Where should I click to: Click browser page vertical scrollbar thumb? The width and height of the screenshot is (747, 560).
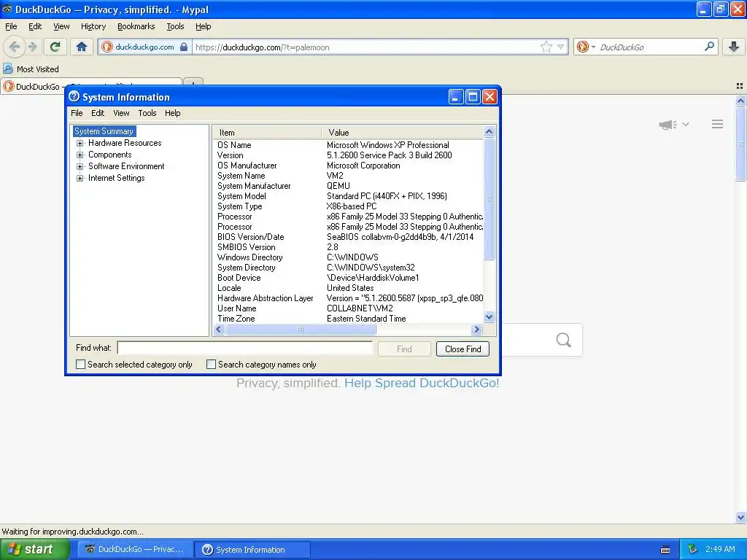coord(740,144)
